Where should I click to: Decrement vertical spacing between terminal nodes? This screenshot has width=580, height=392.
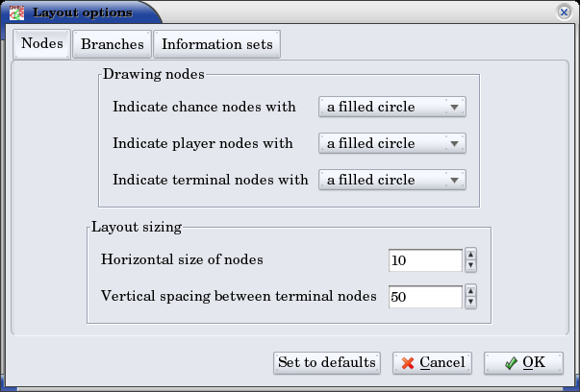coord(470,303)
